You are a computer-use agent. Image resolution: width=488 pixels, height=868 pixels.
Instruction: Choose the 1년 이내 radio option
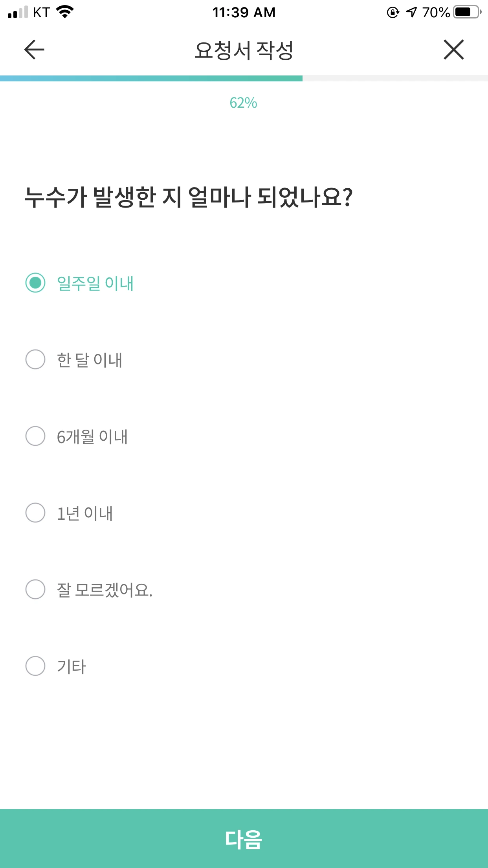pos(35,513)
